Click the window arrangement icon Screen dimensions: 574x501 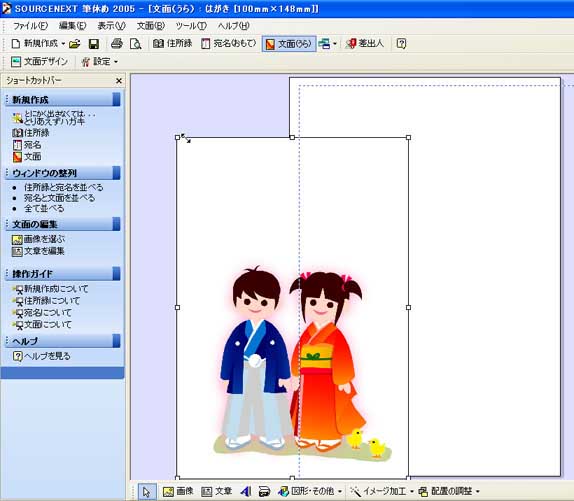(324, 44)
